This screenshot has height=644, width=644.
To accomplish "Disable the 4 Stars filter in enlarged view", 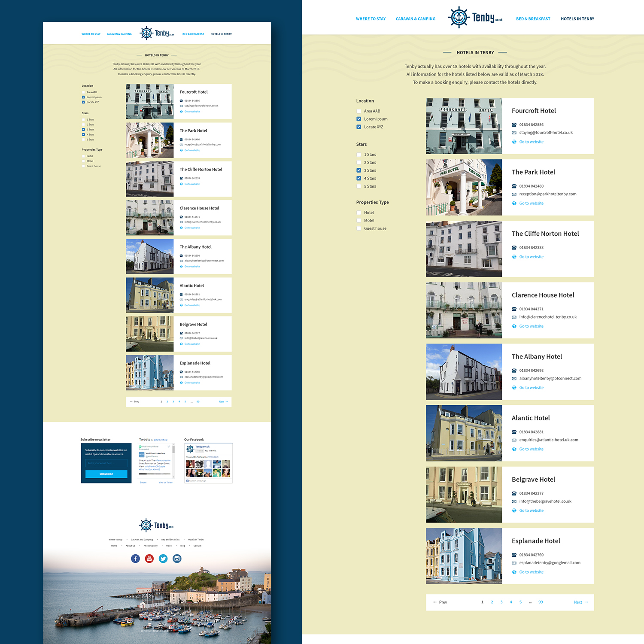I will (359, 179).
